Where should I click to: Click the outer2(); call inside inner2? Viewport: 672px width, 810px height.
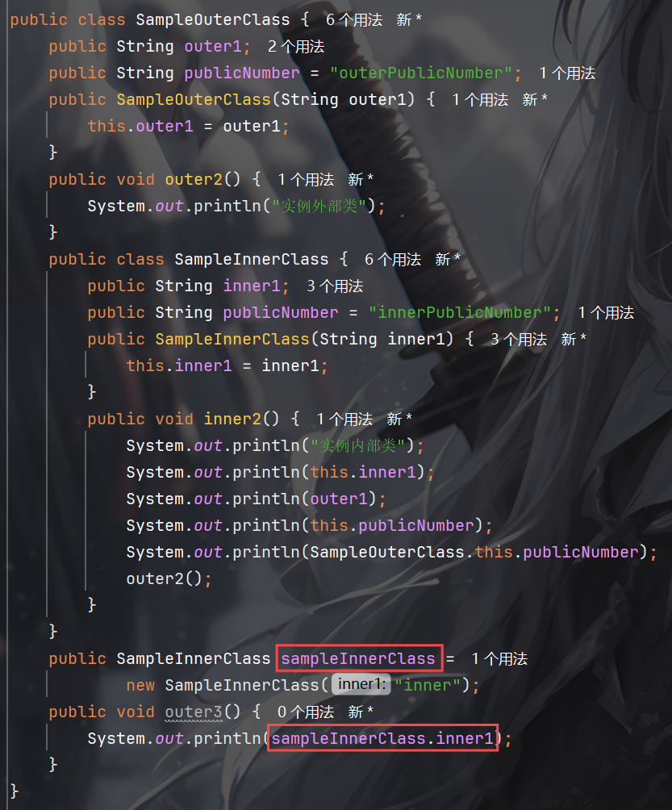(169, 579)
